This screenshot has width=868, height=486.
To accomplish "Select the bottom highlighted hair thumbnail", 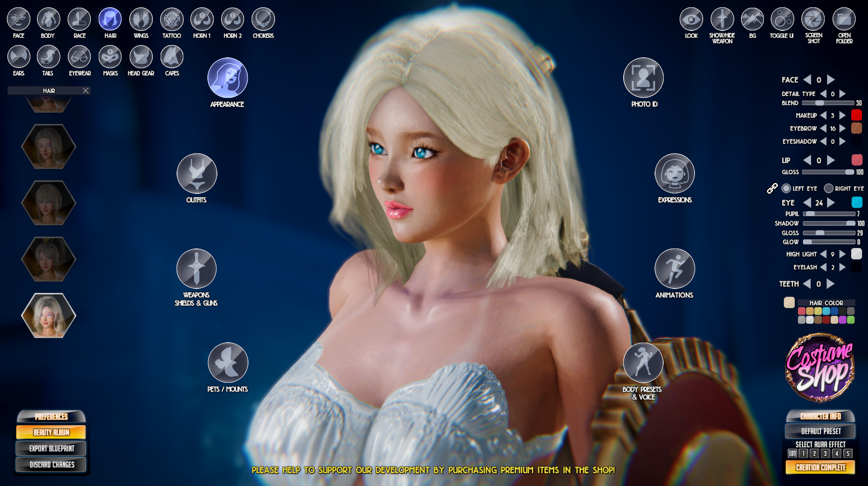I will pos(49,315).
